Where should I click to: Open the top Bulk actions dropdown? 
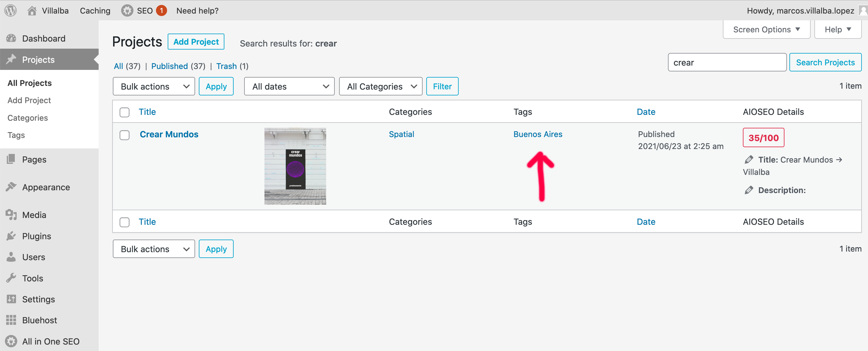[x=154, y=87]
